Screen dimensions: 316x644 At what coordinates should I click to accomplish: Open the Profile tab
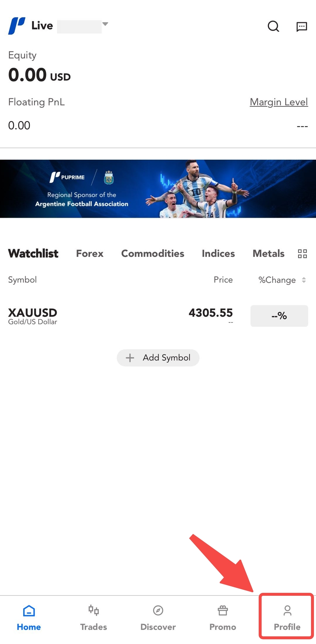[x=287, y=618]
